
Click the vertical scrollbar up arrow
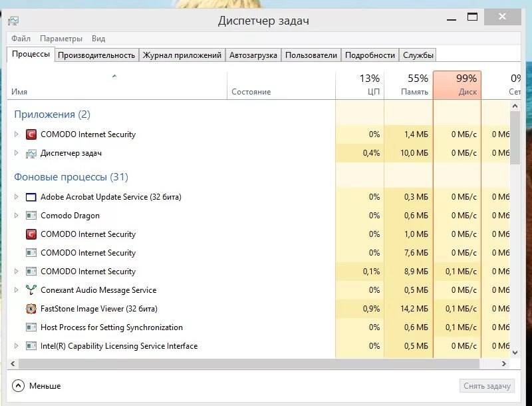pos(515,106)
